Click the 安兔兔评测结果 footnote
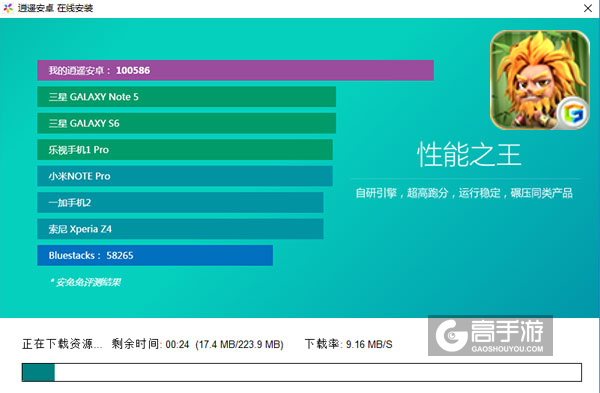The width and height of the screenshot is (600, 393). tap(85, 282)
